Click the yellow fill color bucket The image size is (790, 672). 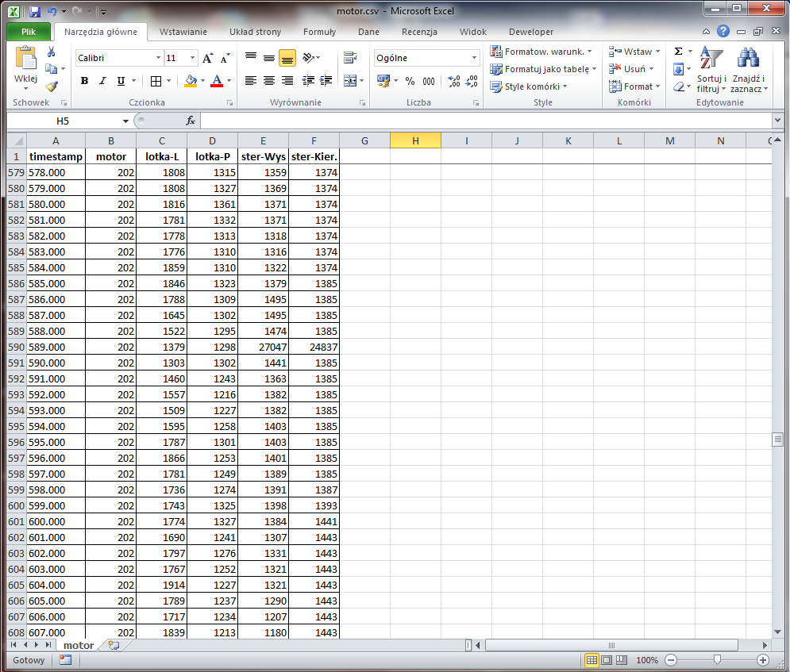pyautogui.click(x=190, y=81)
